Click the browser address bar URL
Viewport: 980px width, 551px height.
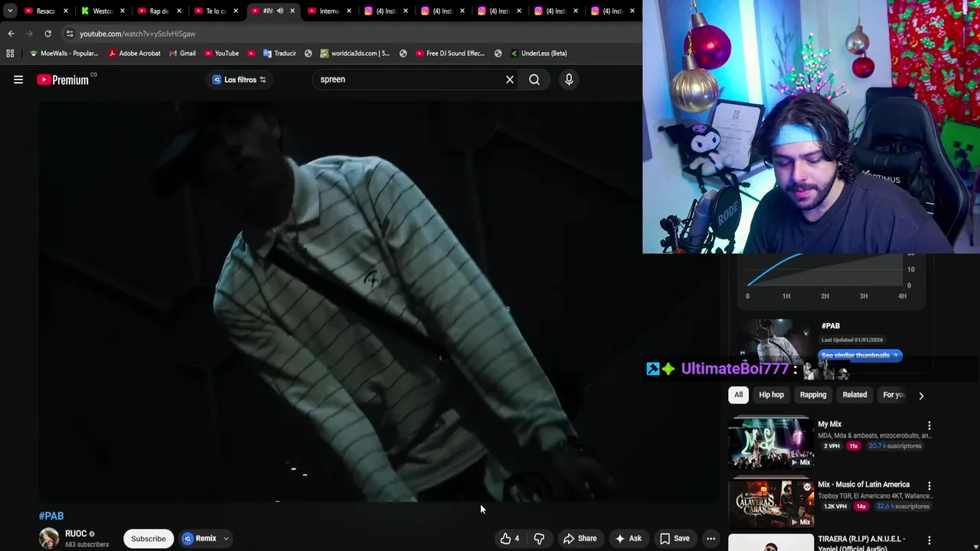pos(137,34)
